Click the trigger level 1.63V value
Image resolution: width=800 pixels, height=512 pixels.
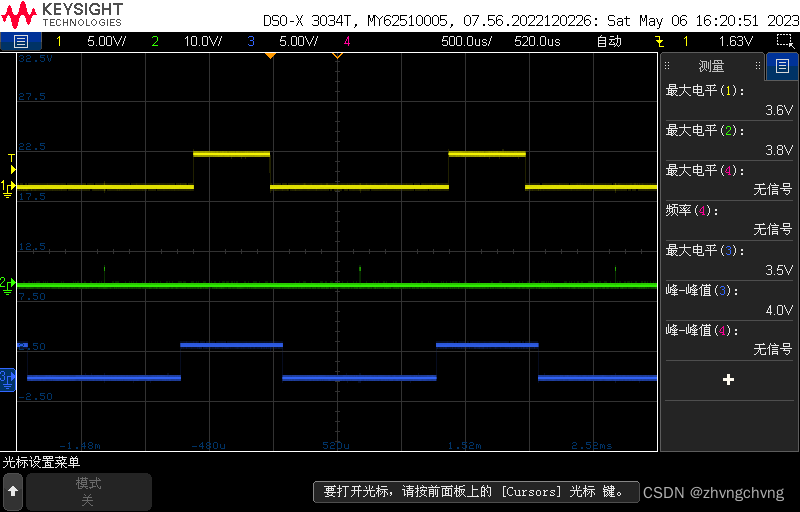[x=736, y=41]
